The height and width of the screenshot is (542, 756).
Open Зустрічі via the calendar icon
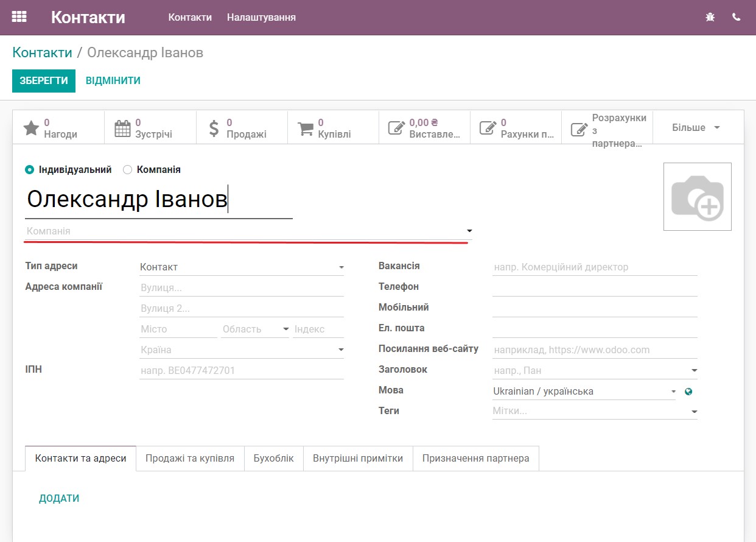pos(122,127)
